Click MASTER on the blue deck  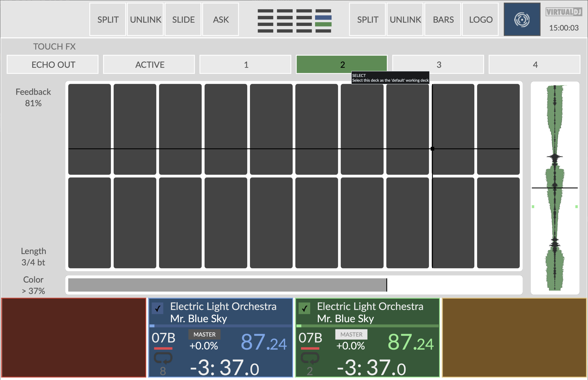(204, 334)
